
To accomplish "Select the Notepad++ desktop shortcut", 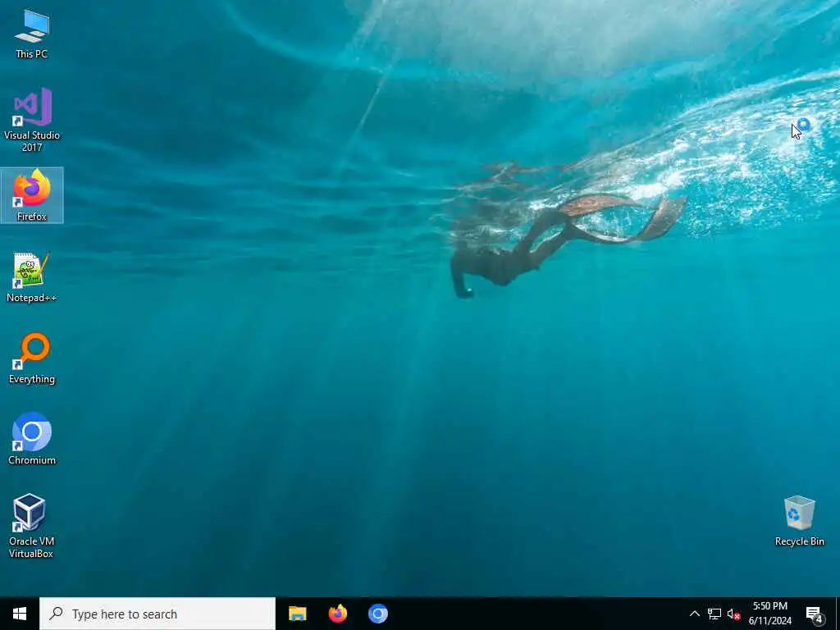I will pyautogui.click(x=32, y=277).
